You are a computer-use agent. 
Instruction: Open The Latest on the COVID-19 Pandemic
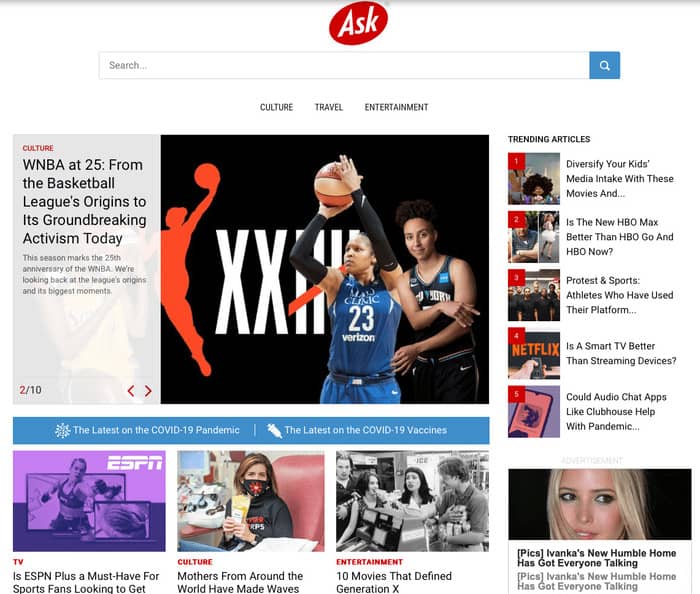[x=156, y=430]
